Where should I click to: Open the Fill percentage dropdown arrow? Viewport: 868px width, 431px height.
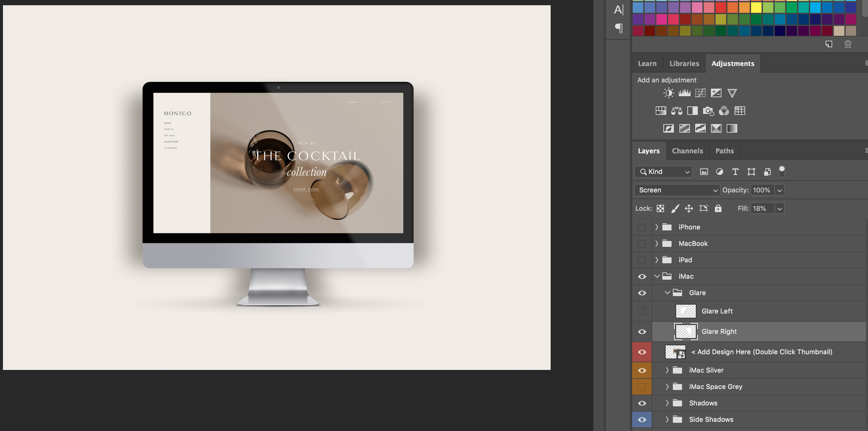click(779, 209)
